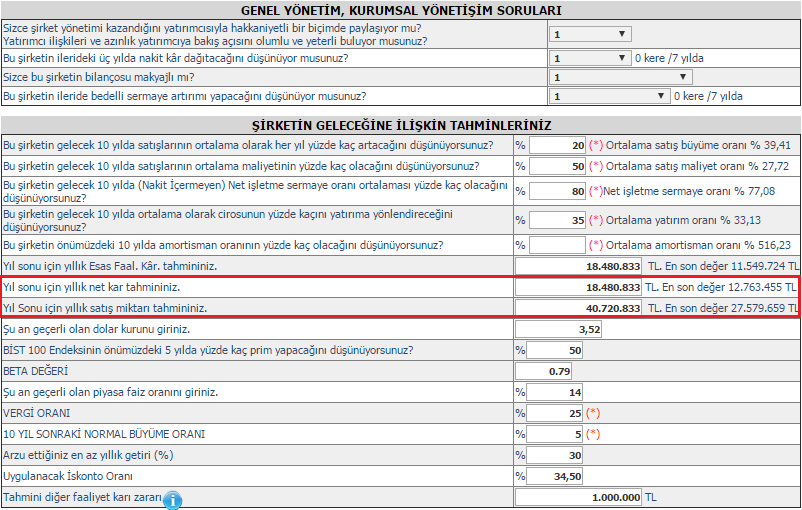Click the sales growth percent field showing 20
Image resolution: width=802 pixels, height=510 pixels.
[x=558, y=145]
